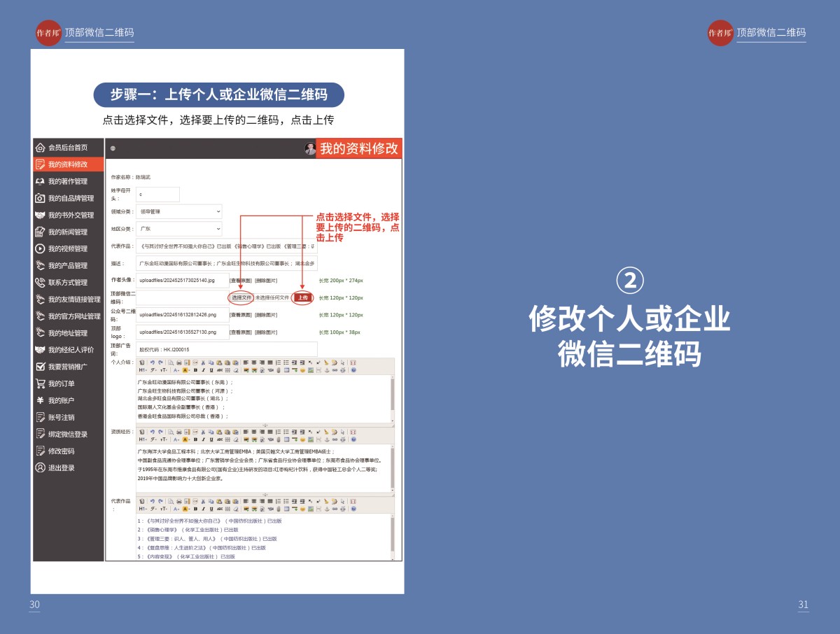
Task: Open the 地区分类 dropdown showing 广东
Action: click(179, 229)
